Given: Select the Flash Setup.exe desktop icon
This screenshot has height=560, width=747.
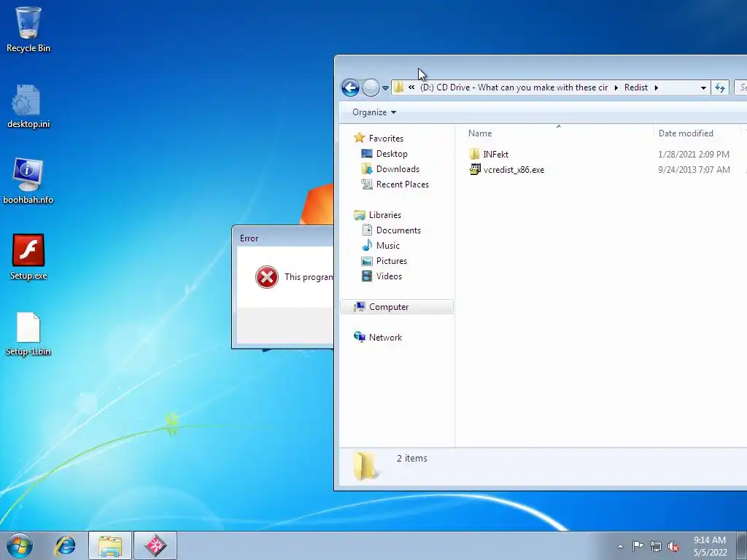Looking at the screenshot, I should [28, 257].
